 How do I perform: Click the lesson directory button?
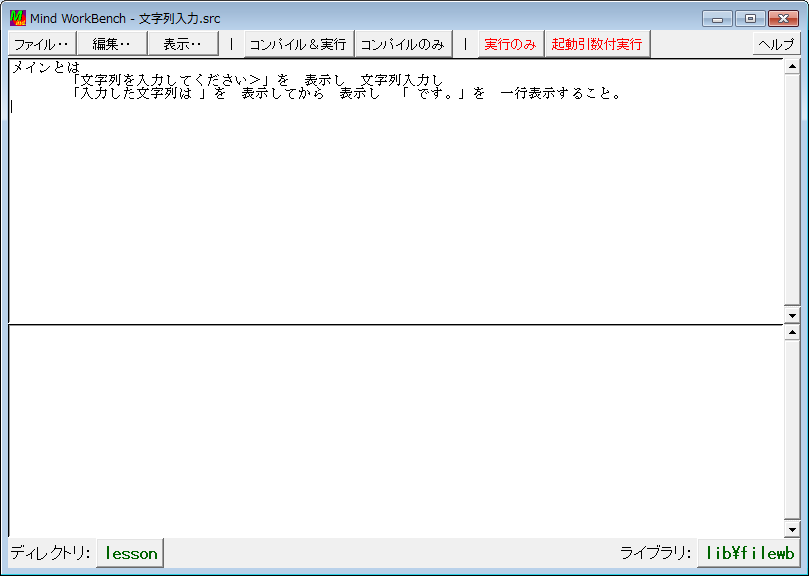131,553
